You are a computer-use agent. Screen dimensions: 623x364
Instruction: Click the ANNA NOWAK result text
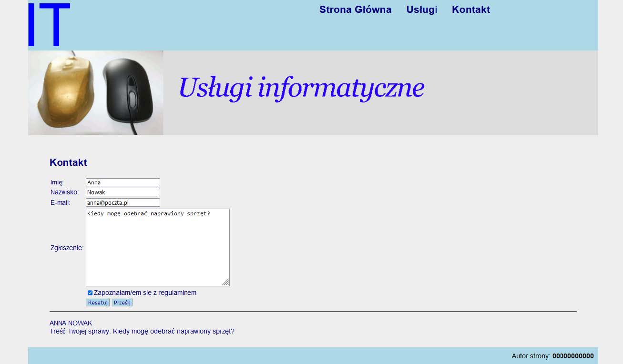[x=71, y=323]
